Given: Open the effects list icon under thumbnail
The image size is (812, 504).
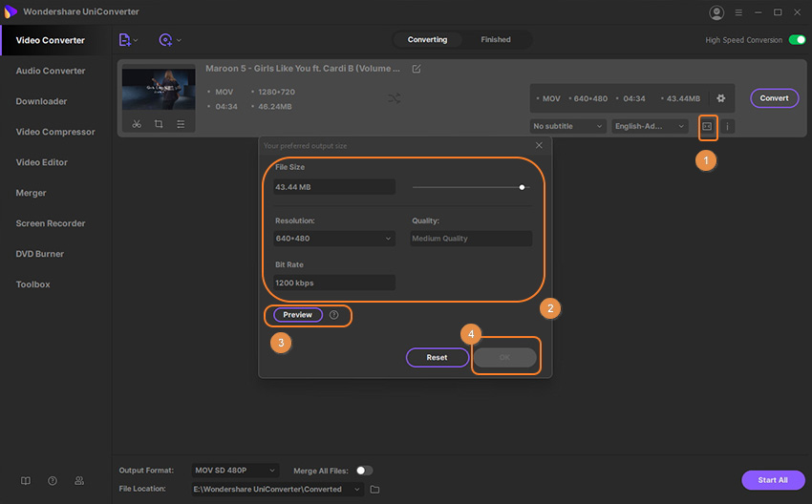Looking at the screenshot, I should pos(181,124).
